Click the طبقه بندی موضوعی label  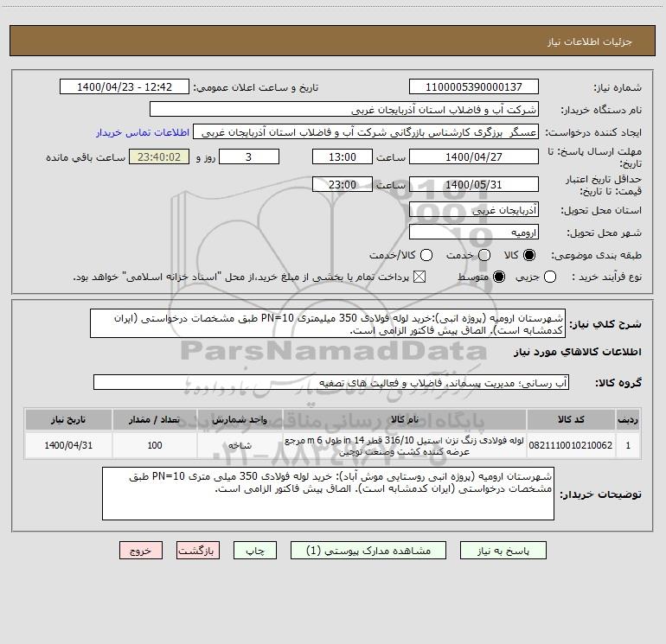pyautogui.click(x=596, y=256)
